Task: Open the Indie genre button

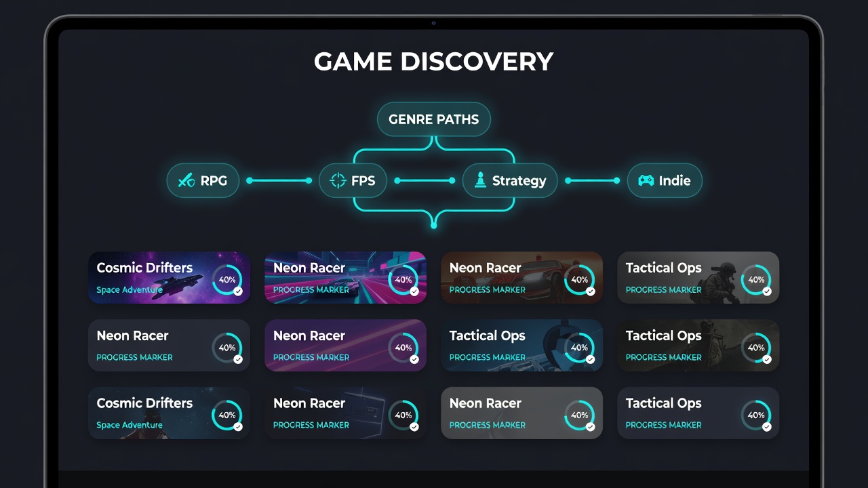Action: pyautogui.click(x=665, y=181)
